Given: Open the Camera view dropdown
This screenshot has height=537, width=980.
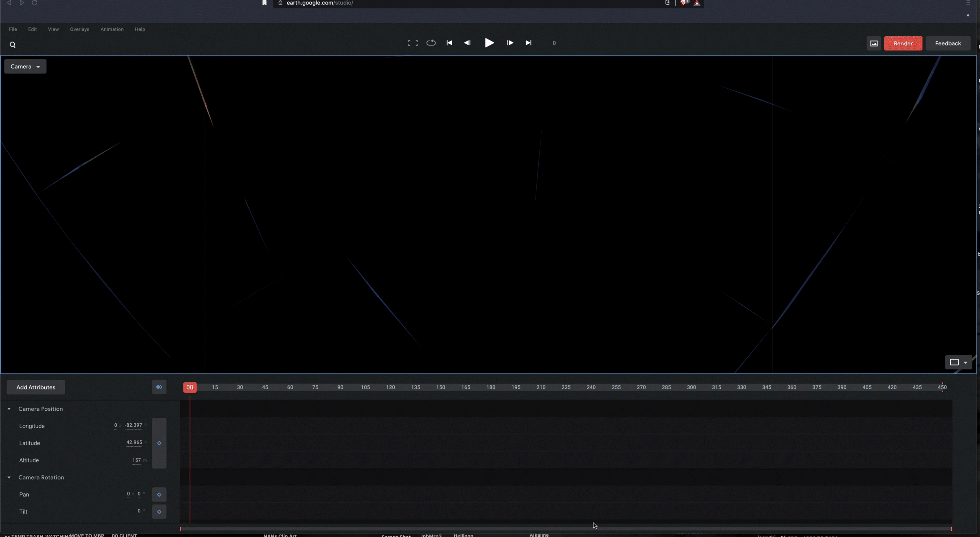Looking at the screenshot, I should [25, 67].
